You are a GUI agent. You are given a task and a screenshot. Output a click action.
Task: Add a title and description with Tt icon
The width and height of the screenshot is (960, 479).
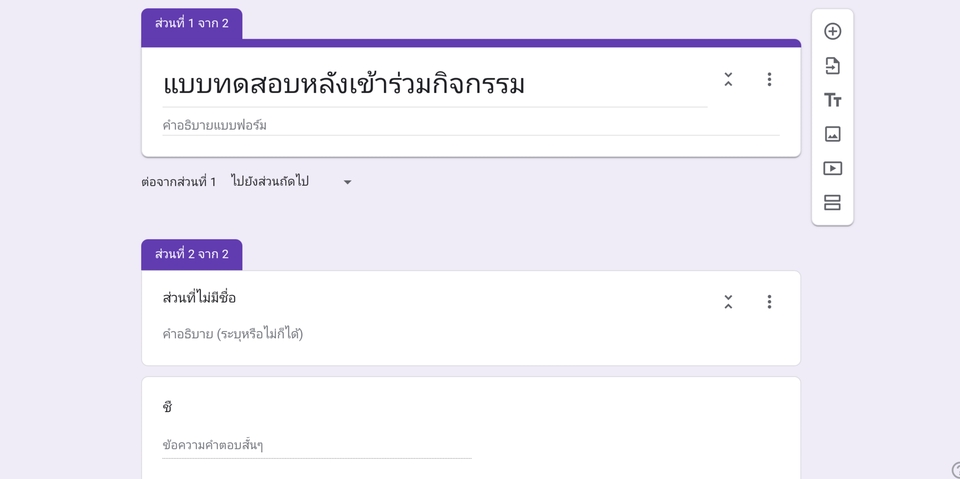[x=832, y=100]
